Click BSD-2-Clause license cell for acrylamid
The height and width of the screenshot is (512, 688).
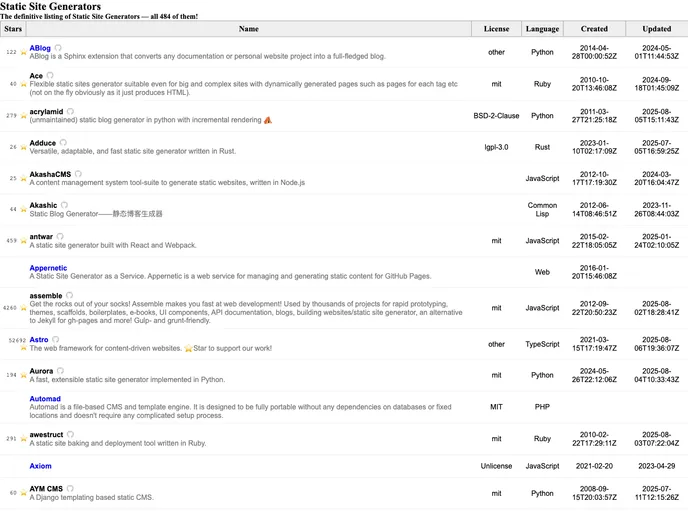pyautogui.click(x=496, y=116)
